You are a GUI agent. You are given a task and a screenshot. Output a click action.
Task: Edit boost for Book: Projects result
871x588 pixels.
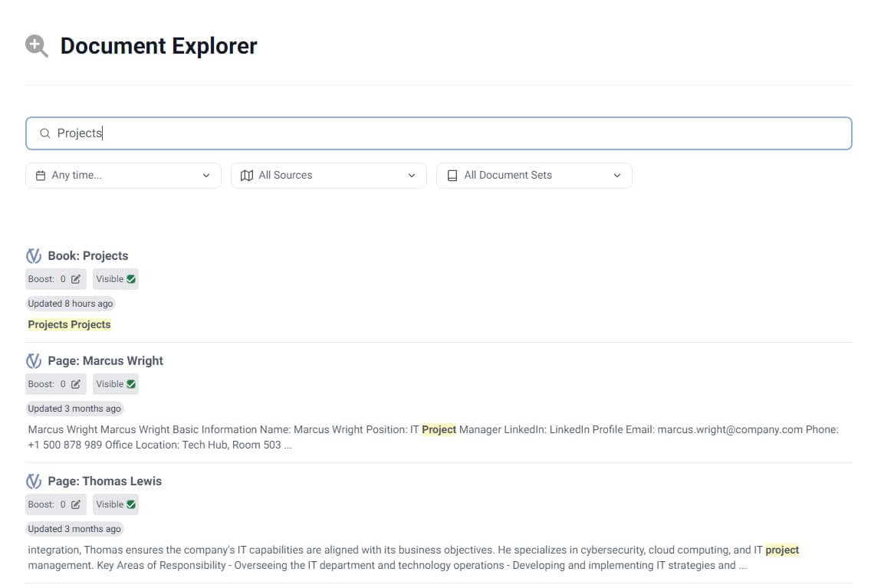click(x=75, y=279)
